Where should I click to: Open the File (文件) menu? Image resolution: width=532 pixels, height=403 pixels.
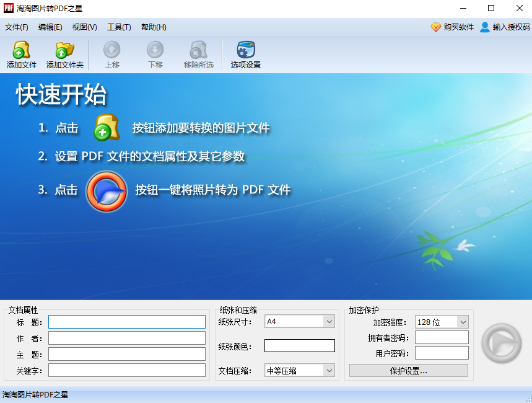(16, 27)
